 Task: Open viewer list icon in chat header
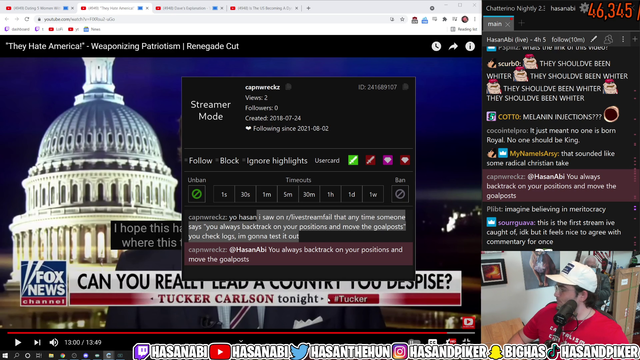[608, 39]
